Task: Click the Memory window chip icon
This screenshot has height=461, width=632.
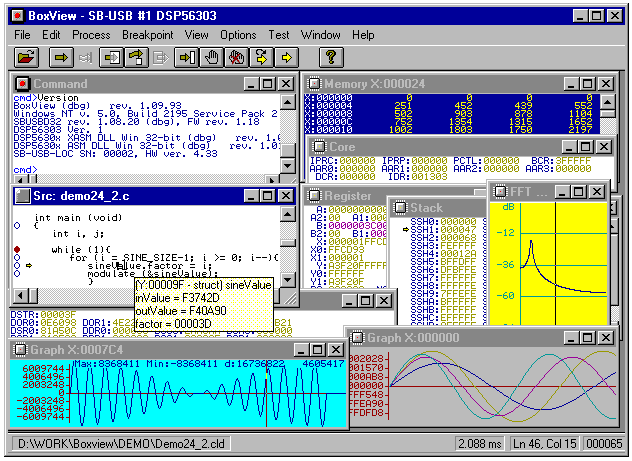Action: (x=314, y=83)
